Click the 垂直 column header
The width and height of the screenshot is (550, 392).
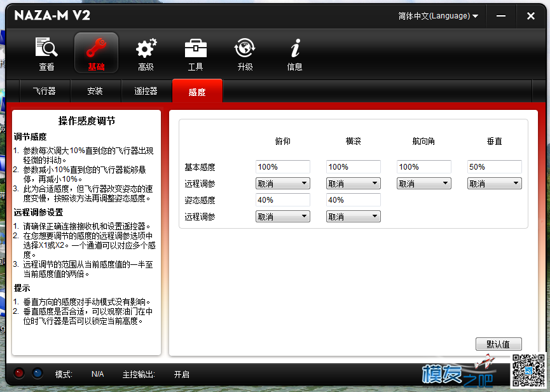pos(494,141)
